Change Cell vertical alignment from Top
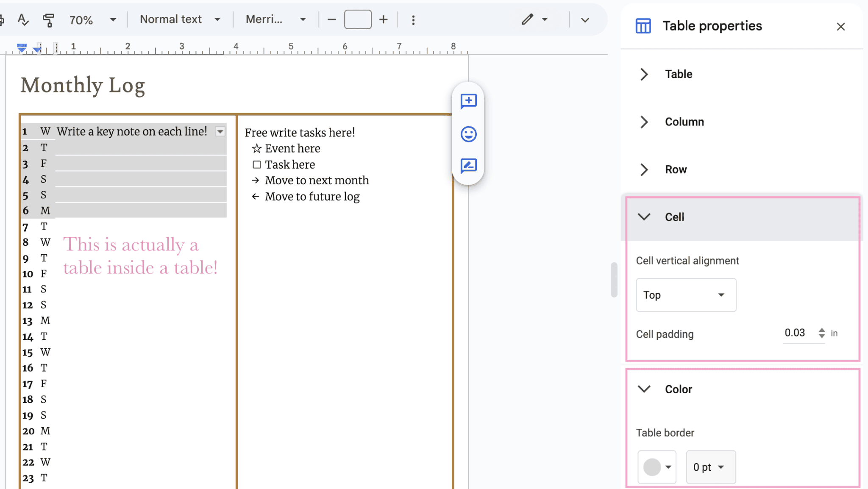Viewport: 868px width, 489px height. [x=685, y=295]
